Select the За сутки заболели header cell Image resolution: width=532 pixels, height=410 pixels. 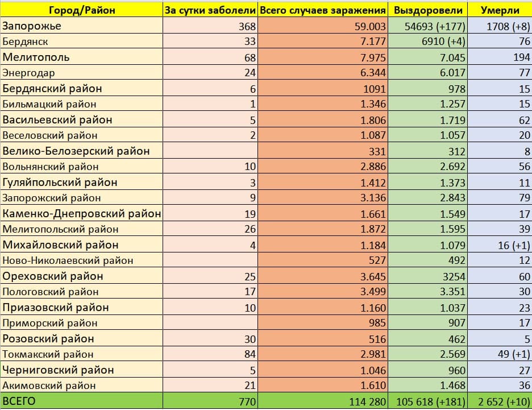tap(210, 10)
